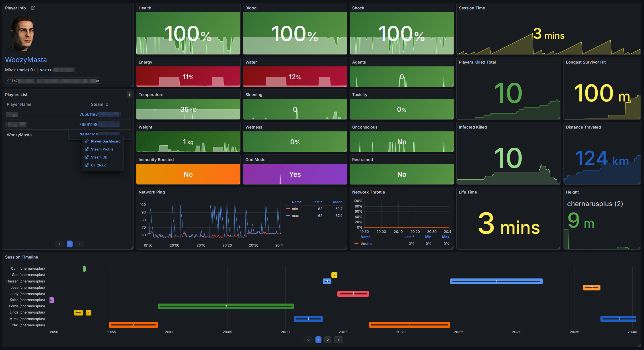Choose the CF Cloud menu entry
Viewport: 644px width, 350px height.
[x=99, y=165]
